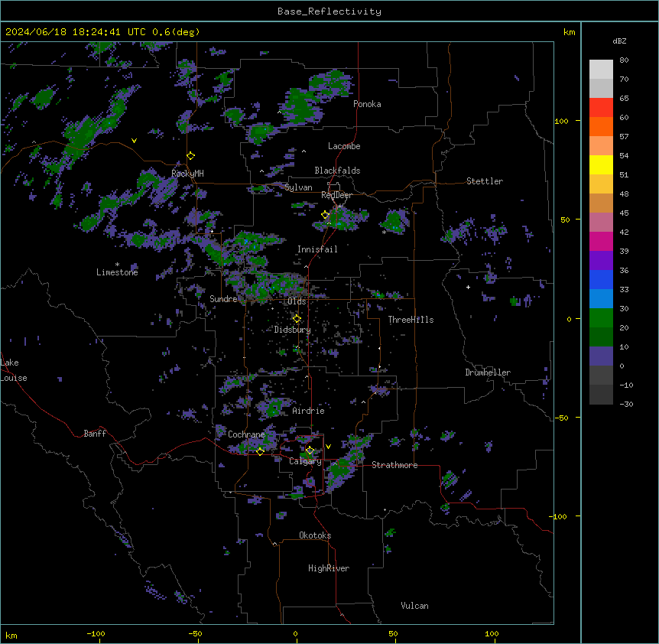Click the Vulcan label
This screenshot has height=644, width=659.
click(x=415, y=606)
